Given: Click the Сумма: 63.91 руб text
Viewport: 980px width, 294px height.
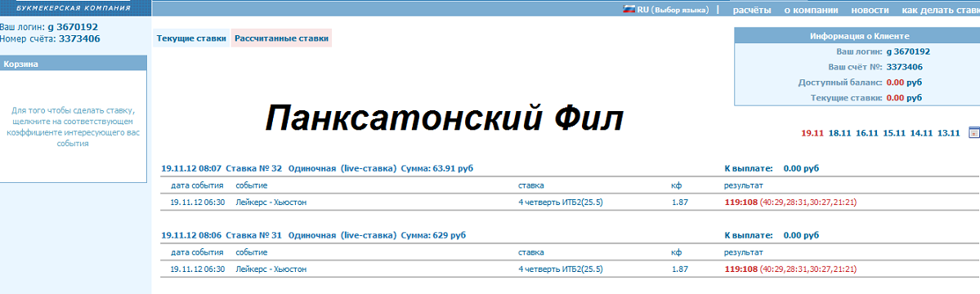Looking at the screenshot, I should [x=436, y=168].
